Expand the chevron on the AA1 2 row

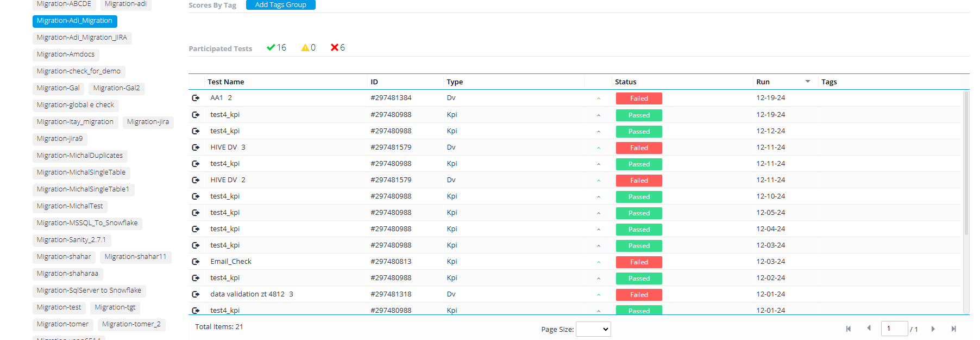pos(599,98)
